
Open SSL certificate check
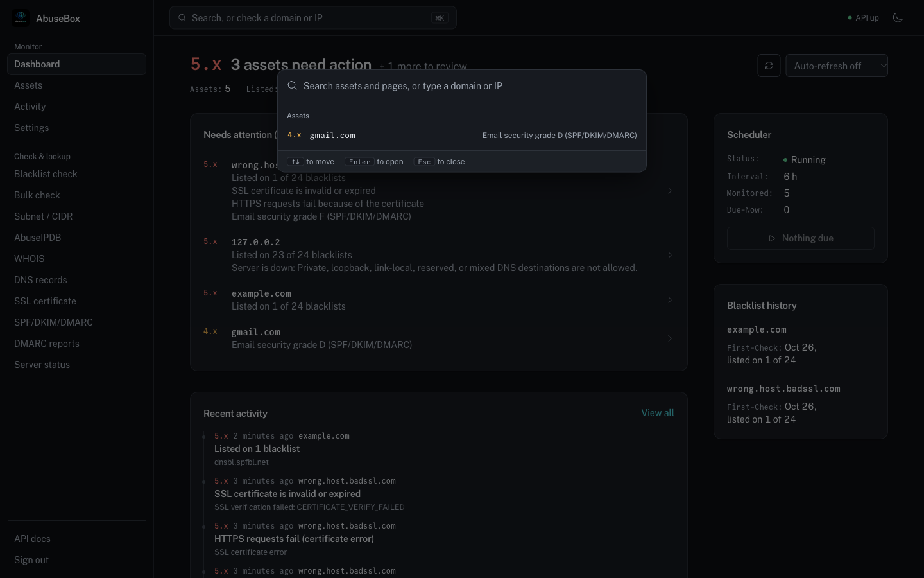(x=77, y=301)
